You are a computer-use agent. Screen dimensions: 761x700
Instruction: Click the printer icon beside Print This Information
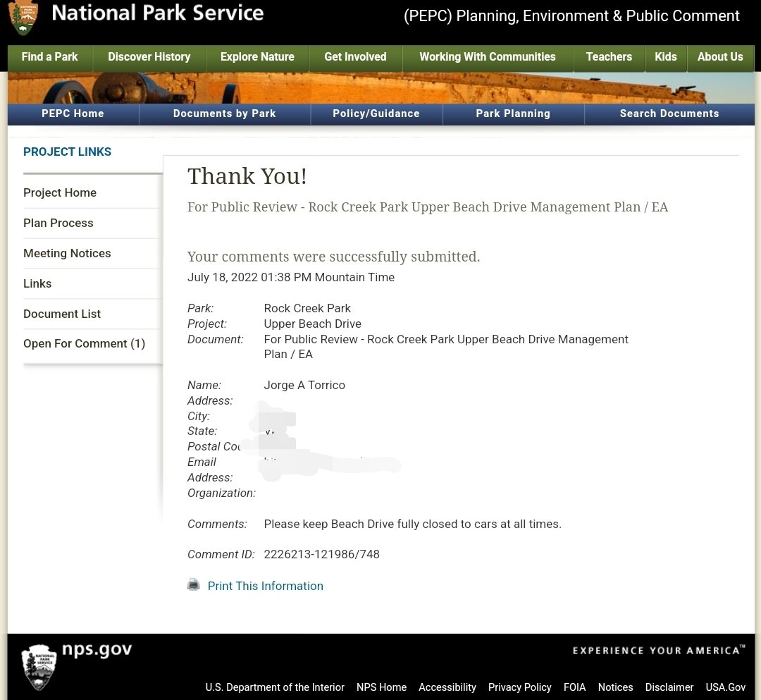click(194, 585)
